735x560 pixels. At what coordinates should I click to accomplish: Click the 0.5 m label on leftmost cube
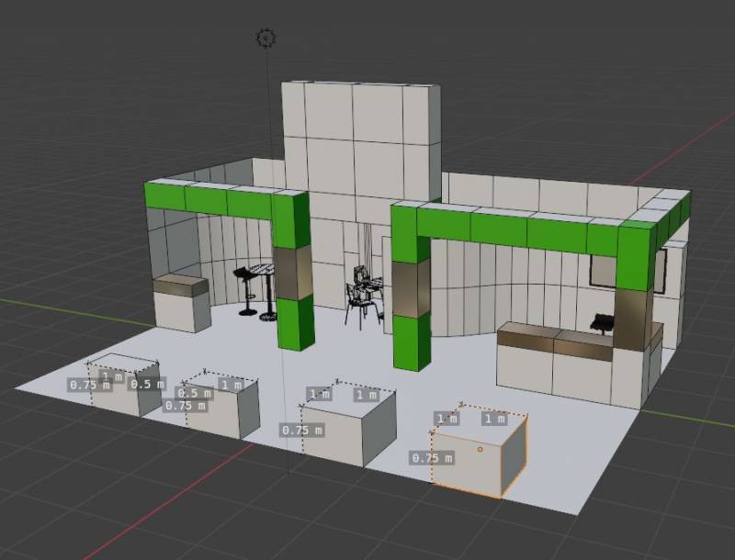click(x=146, y=384)
